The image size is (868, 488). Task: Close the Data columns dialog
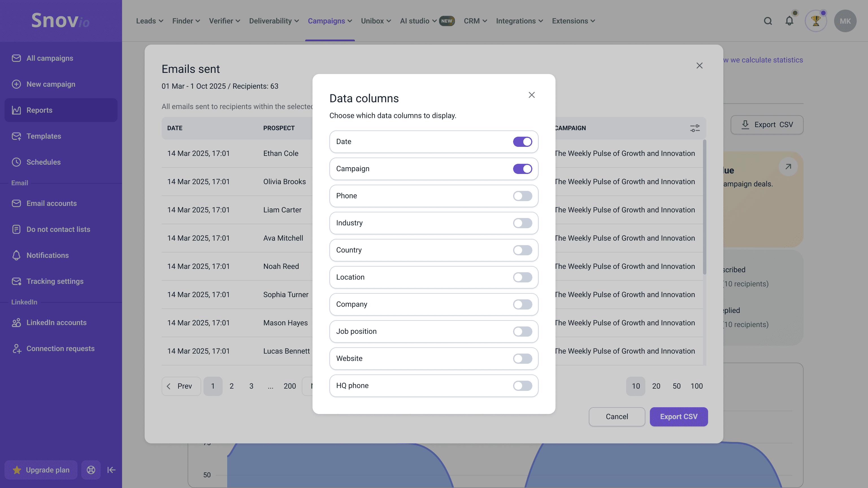coord(531,95)
